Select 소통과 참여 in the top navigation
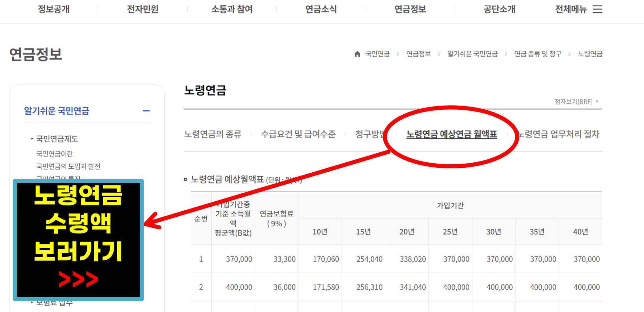The width and height of the screenshot is (644, 312). 232,9
